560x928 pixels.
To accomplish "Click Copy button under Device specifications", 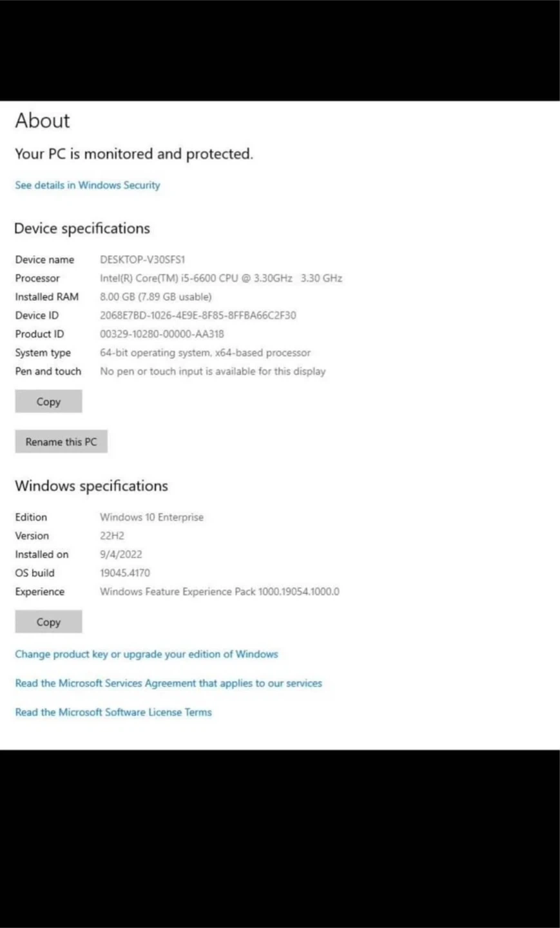I will coord(48,401).
